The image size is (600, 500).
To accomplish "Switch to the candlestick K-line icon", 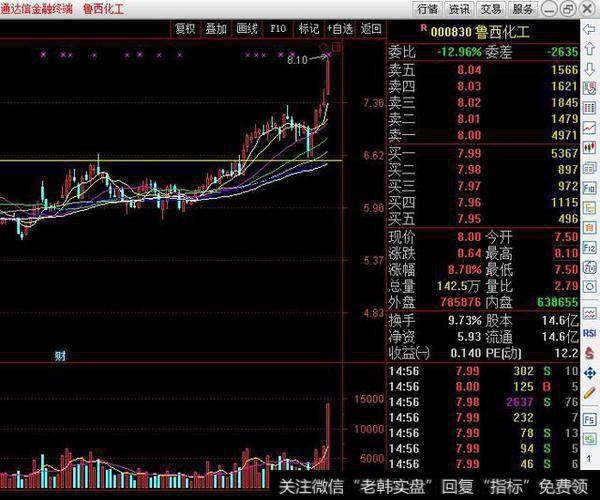I will coord(589,148).
